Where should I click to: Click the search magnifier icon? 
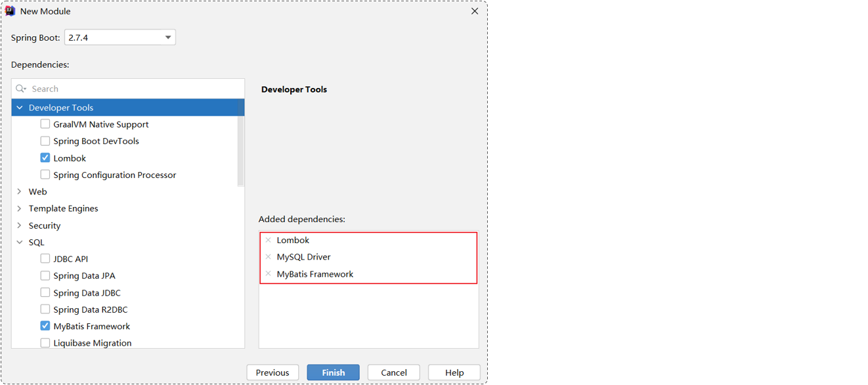point(21,89)
